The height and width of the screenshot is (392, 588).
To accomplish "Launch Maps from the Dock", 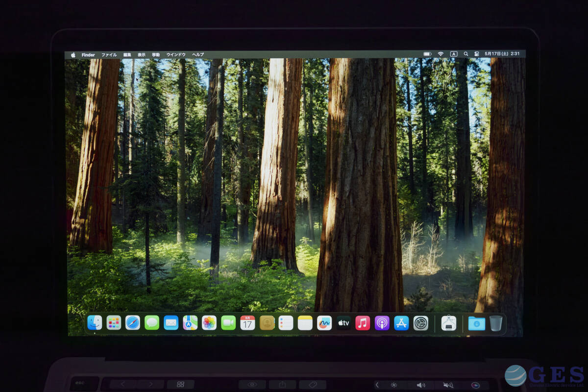I will [190, 322].
